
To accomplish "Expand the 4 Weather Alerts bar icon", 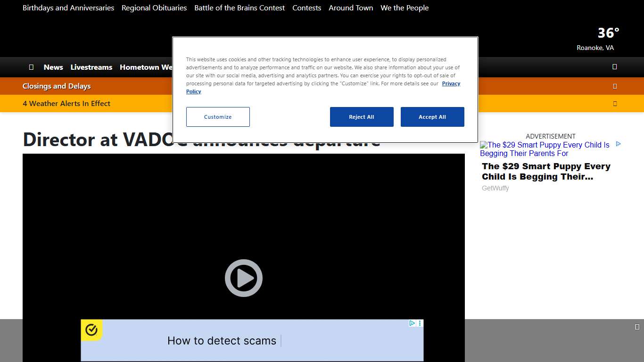I will pyautogui.click(x=615, y=104).
